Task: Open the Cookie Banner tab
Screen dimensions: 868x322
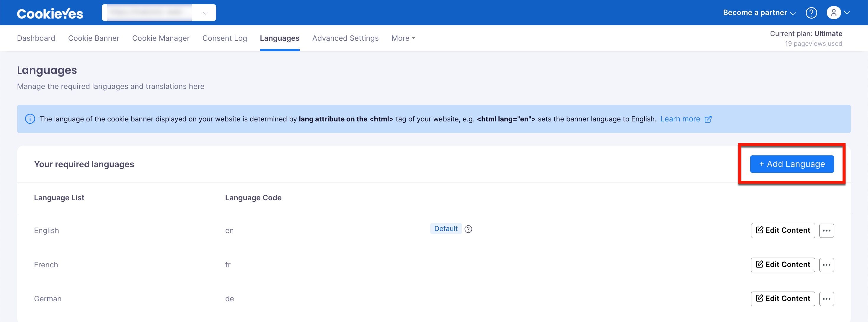Action: 94,38
